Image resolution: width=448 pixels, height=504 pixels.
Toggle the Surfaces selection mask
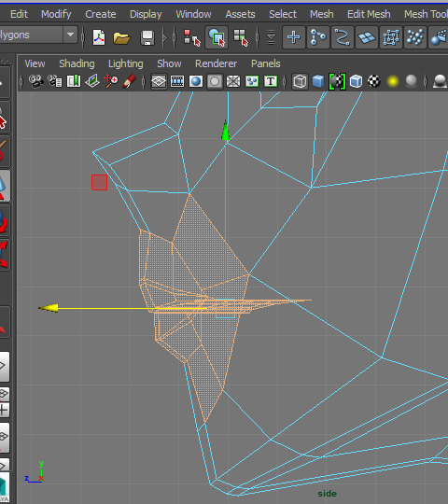pyautogui.click(x=367, y=37)
